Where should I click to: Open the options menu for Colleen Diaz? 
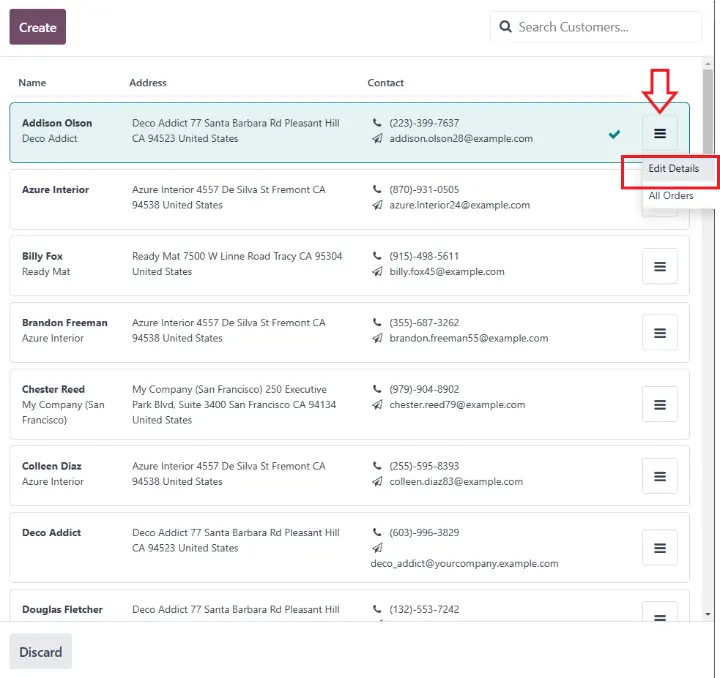click(660, 476)
